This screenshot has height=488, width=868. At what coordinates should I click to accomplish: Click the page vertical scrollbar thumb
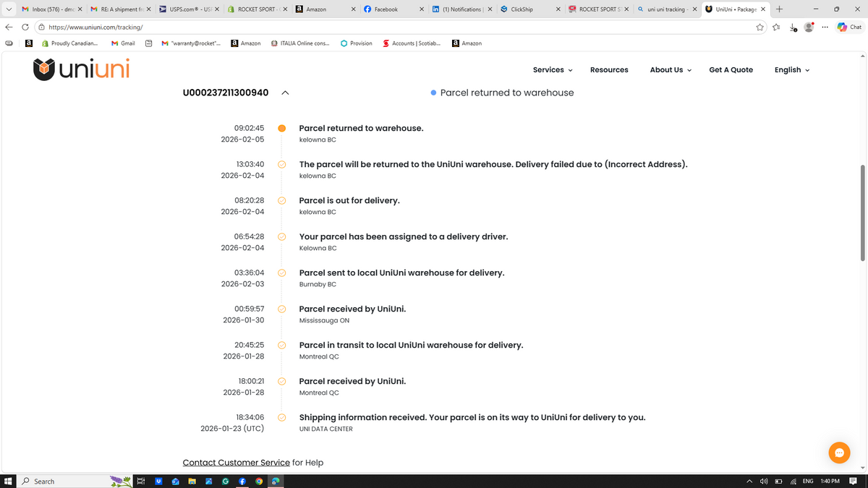point(861,213)
